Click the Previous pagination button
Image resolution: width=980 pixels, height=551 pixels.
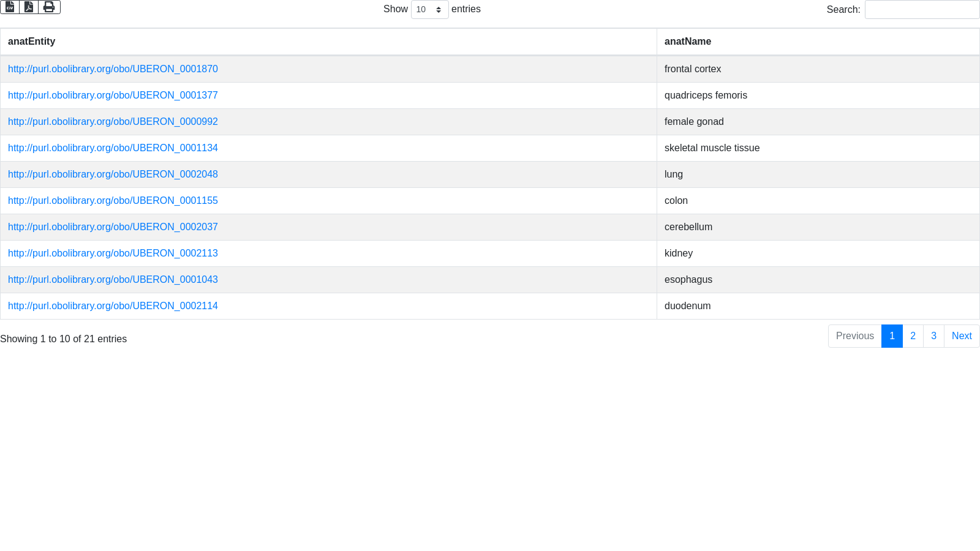coord(854,336)
